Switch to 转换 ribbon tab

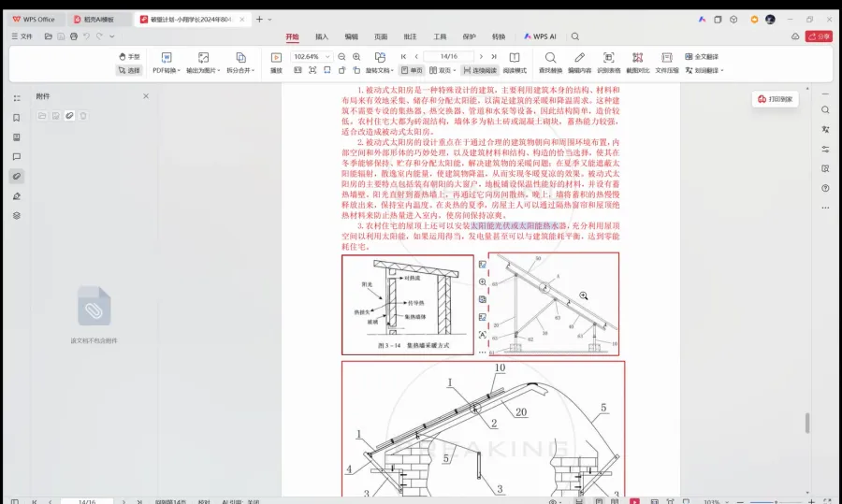499,36
